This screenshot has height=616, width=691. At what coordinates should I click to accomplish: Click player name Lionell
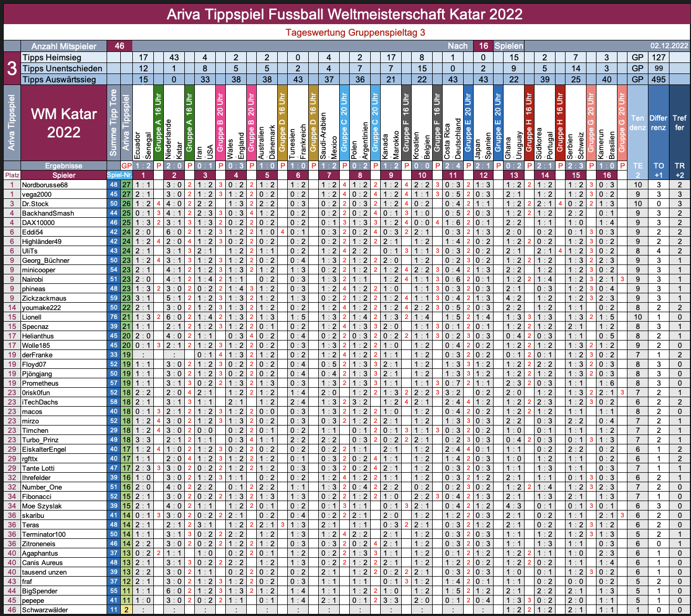pyautogui.click(x=32, y=317)
